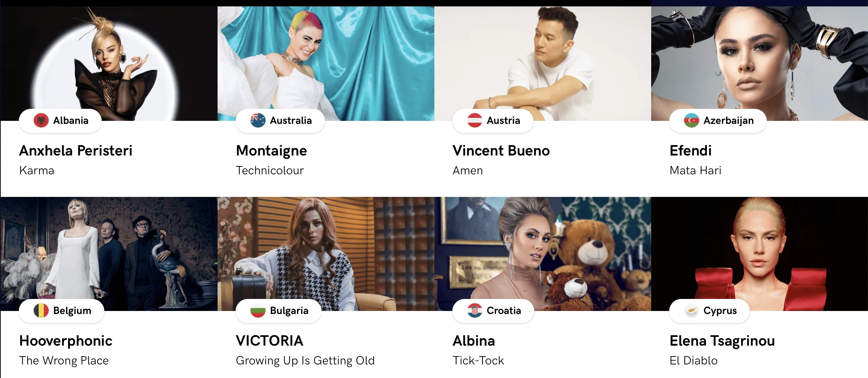Click the Albania flag icon

click(41, 120)
